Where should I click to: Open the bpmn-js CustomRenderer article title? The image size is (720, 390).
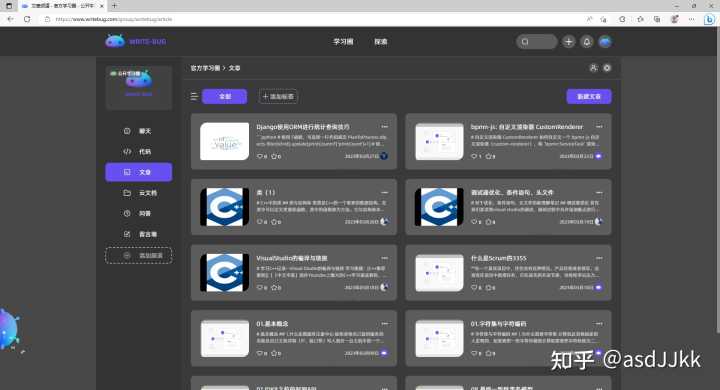527,127
